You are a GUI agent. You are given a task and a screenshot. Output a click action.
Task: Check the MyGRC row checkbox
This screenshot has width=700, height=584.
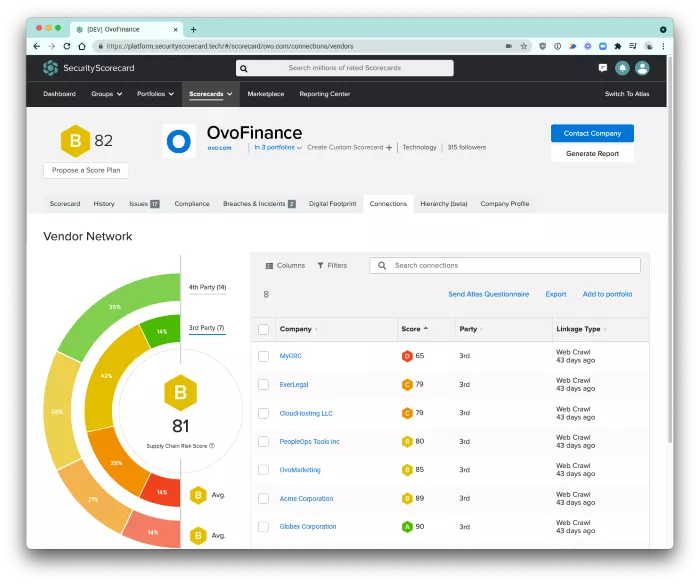(263, 356)
